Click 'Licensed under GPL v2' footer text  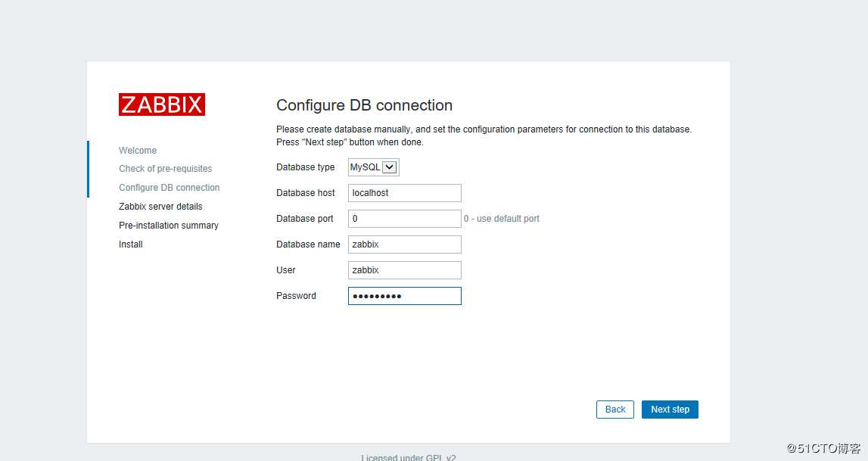[x=409, y=457]
